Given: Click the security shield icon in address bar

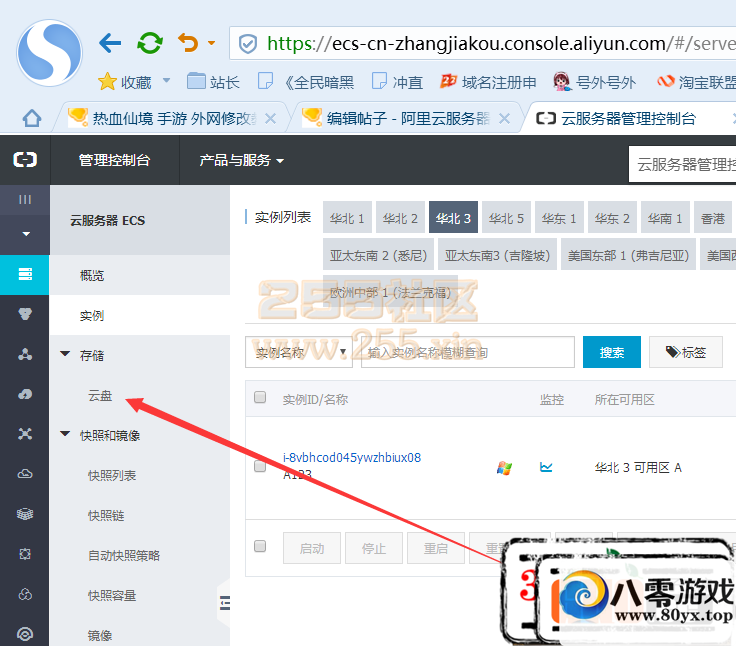Looking at the screenshot, I should 247,44.
